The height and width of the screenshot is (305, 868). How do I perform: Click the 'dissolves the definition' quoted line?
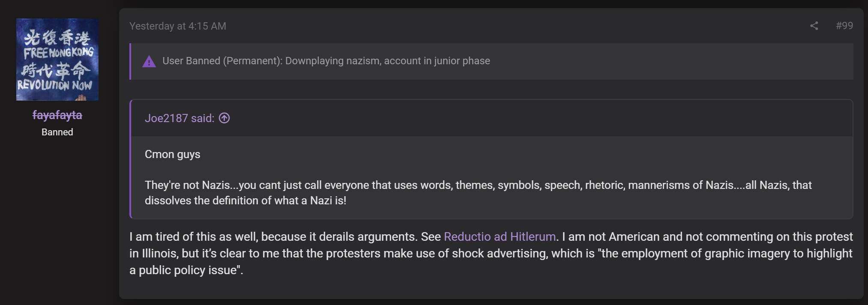coord(245,200)
